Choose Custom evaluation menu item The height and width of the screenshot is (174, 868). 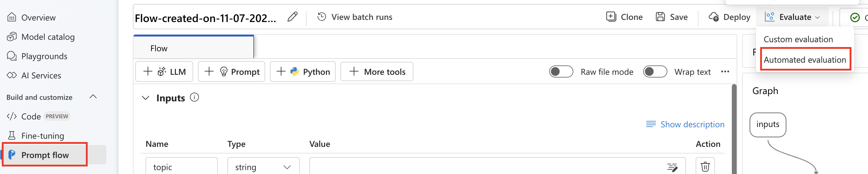point(798,39)
